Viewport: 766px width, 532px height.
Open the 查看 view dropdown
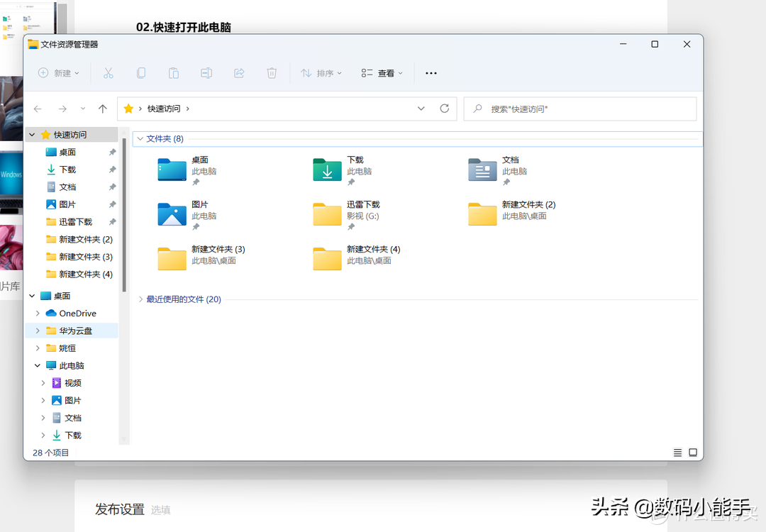click(x=382, y=73)
